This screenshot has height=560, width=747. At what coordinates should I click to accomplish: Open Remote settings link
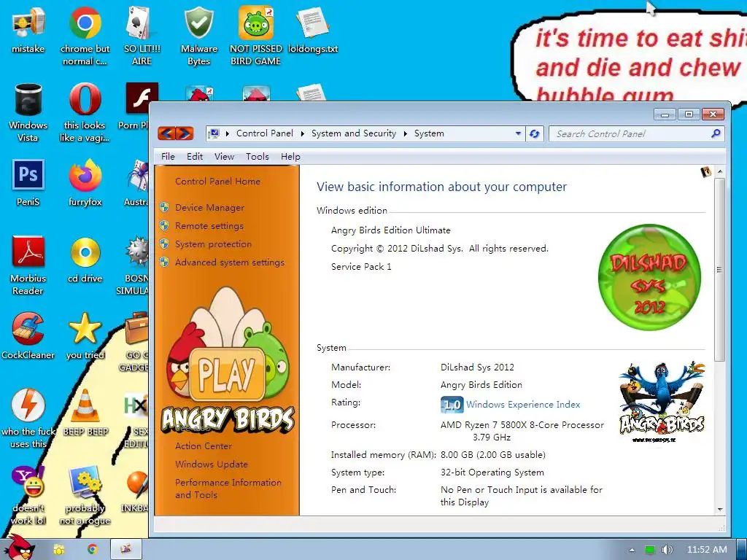[x=209, y=226]
